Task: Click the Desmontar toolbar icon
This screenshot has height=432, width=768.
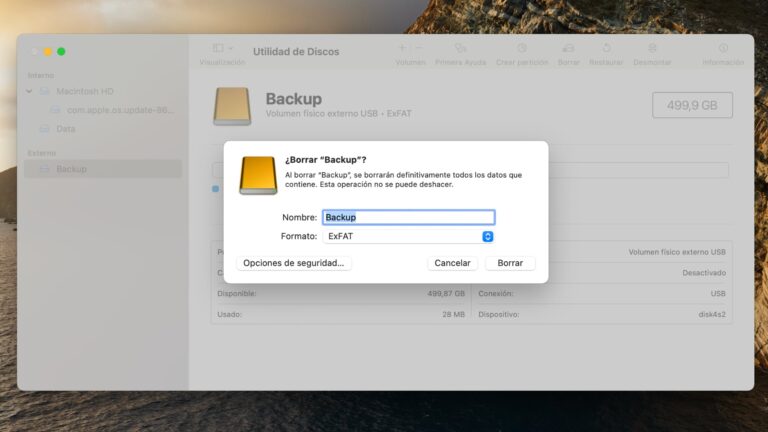Action: 652,48
